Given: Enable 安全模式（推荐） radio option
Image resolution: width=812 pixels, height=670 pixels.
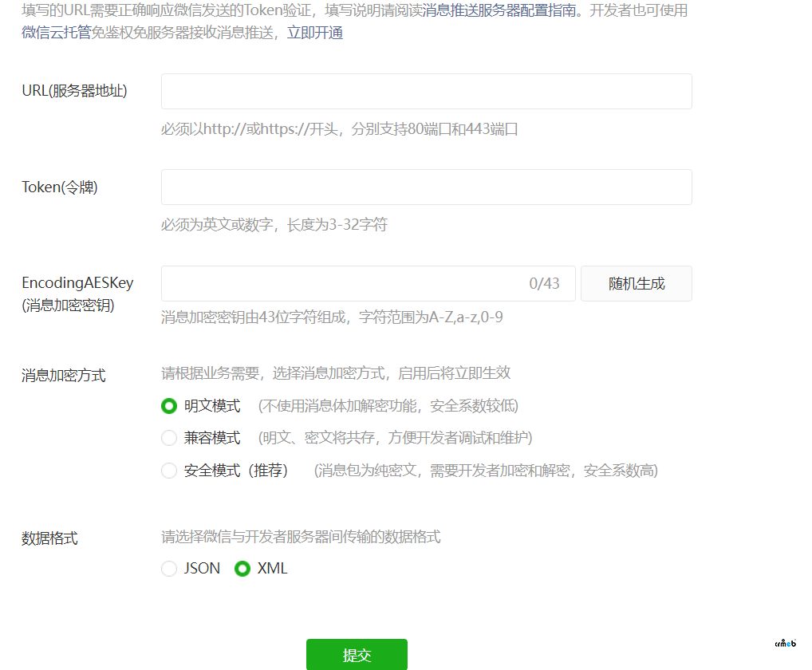Looking at the screenshot, I should 169,471.
